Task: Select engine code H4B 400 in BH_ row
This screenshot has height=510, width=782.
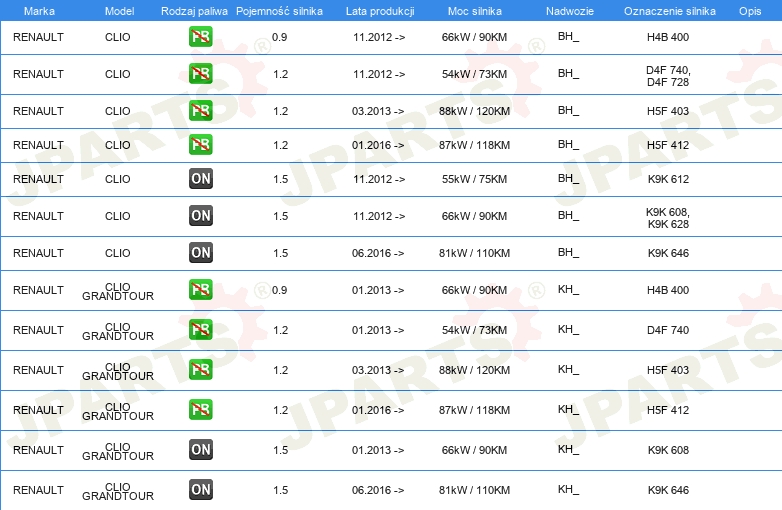Action: [x=668, y=37]
